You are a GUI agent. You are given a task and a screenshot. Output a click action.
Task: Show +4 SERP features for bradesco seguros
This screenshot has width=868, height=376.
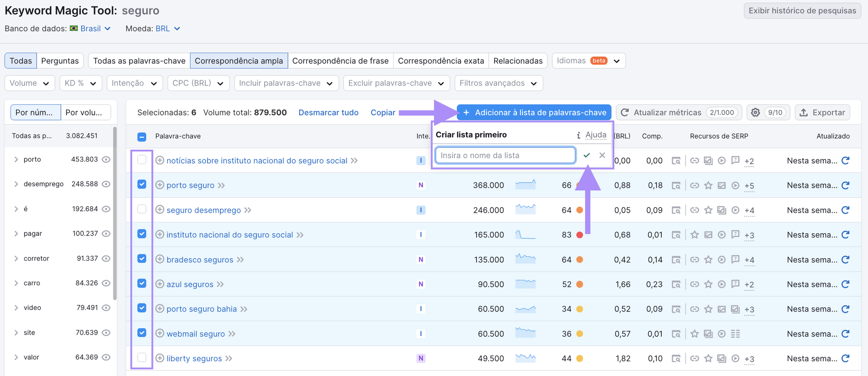(749, 260)
